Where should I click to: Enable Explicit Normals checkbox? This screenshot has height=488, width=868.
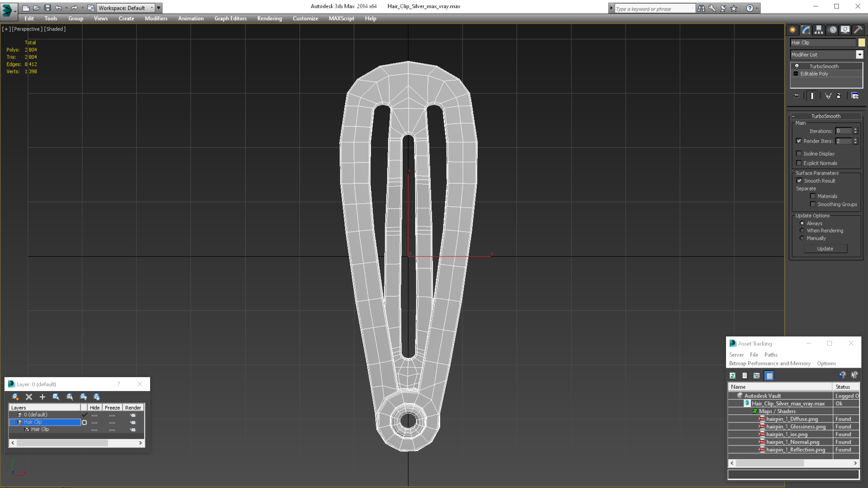coord(799,163)
